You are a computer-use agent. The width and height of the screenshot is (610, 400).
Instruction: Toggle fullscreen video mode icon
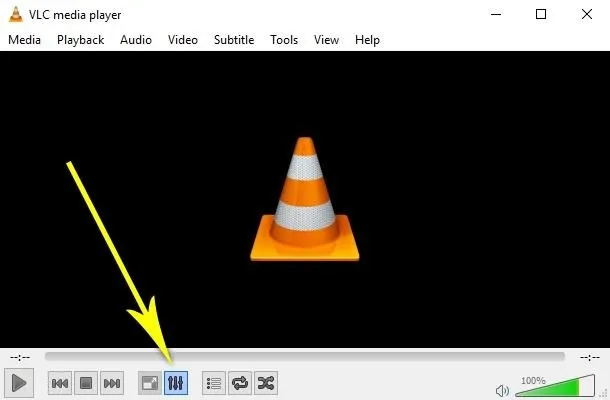pyautogui.click(x=150, y=383)
